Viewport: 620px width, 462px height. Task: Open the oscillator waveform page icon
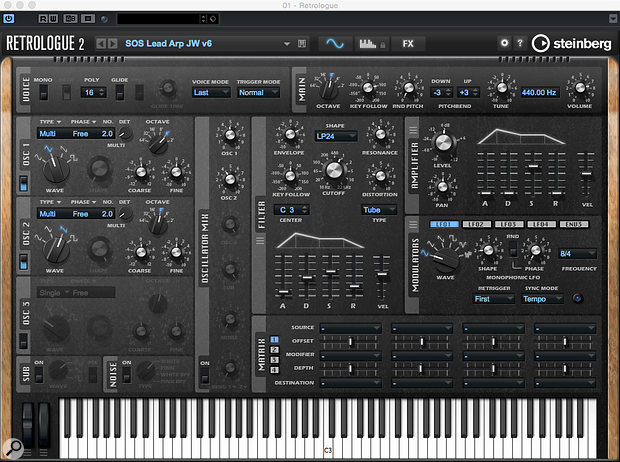click(x=335, y=44)
